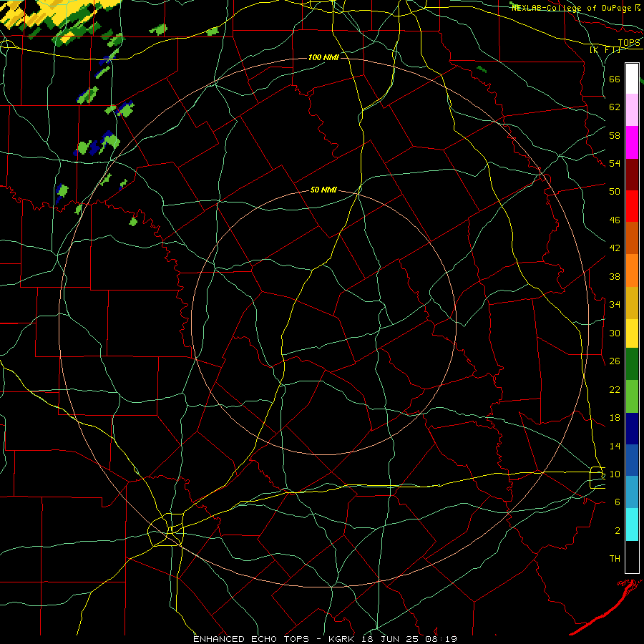Click the 50 NMI range ring label
The width and height of the screenshot is (644, 644).
tap(323, 190)
